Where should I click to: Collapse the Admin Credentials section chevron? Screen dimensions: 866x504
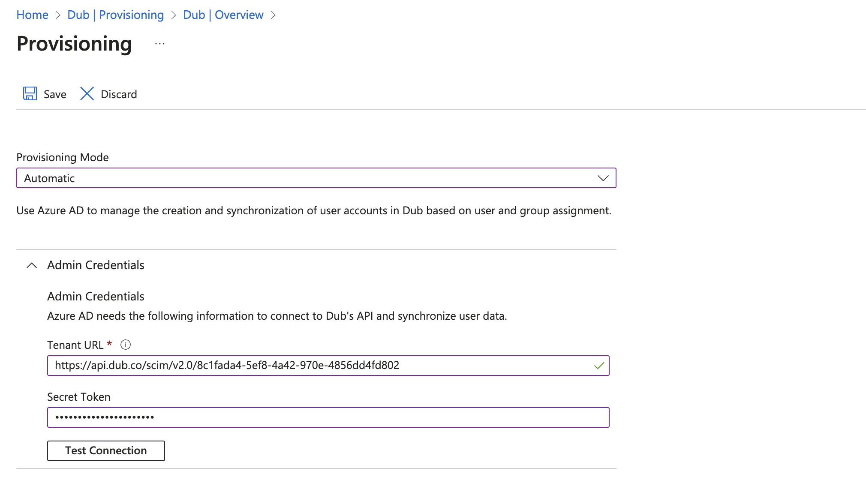pos(32,265)
